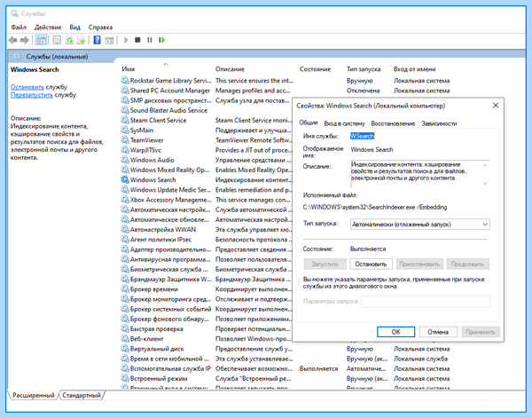Sort by the Состояние column header
The height and width of the screenshot is (418, 532).
click(315, 69)
